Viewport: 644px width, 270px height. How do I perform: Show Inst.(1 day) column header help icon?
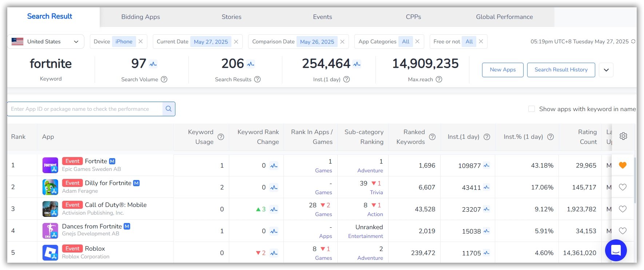[x=487, y=137]
